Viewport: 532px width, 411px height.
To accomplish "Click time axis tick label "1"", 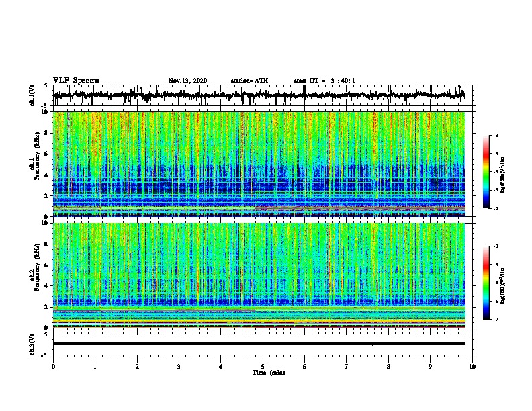I will point(95,367).
